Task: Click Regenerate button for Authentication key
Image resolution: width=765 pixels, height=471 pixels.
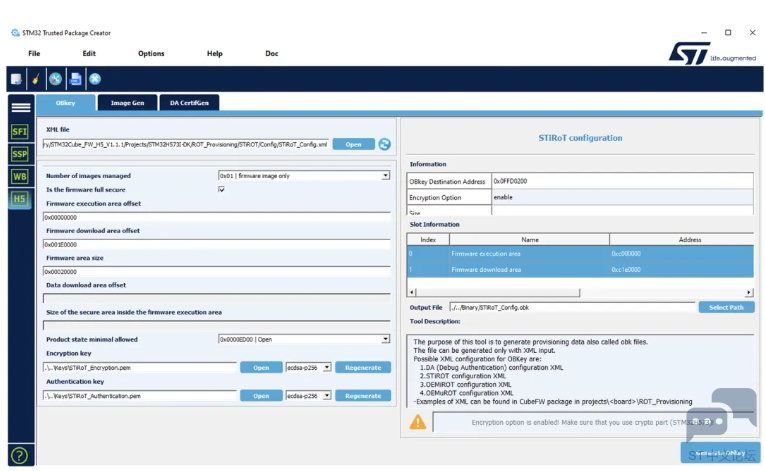Action: pos(363,396)
